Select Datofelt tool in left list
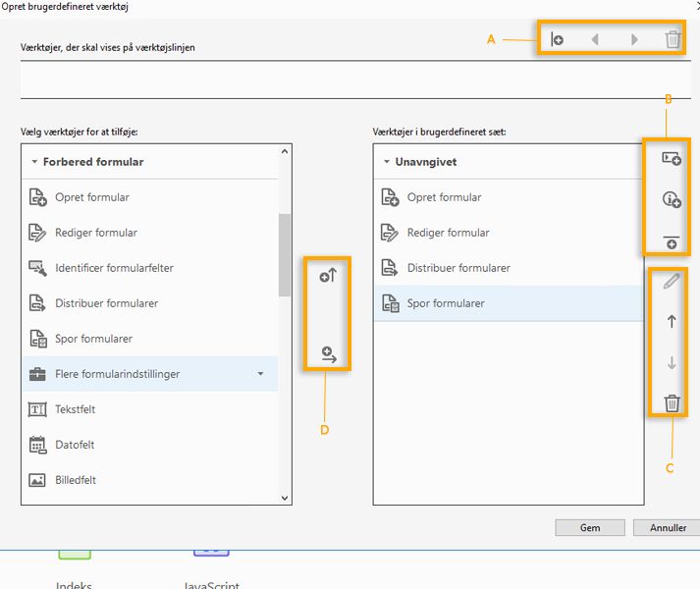Image resolution: width=700 pixels, height=589 pixels. (75, 445)
